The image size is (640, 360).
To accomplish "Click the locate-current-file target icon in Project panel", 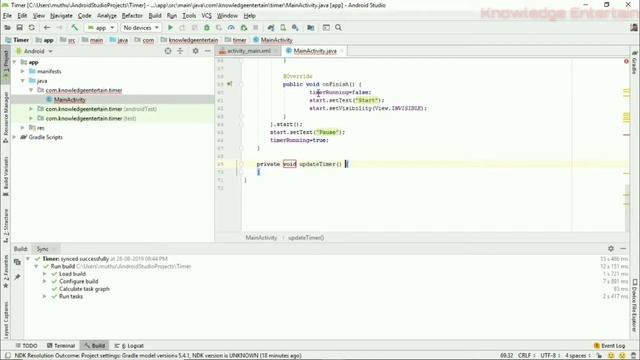I will click(168, 51).
